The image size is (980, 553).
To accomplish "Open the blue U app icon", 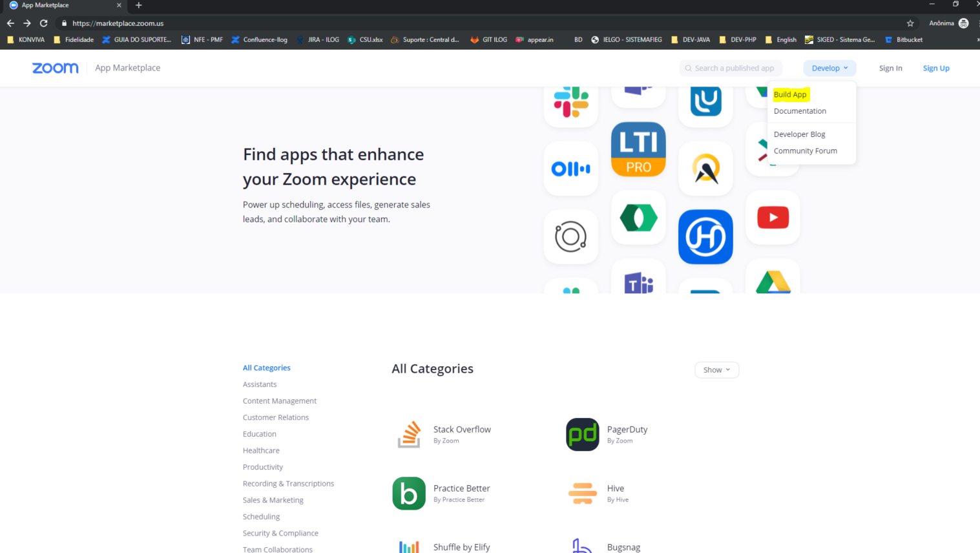I will 705,101.
